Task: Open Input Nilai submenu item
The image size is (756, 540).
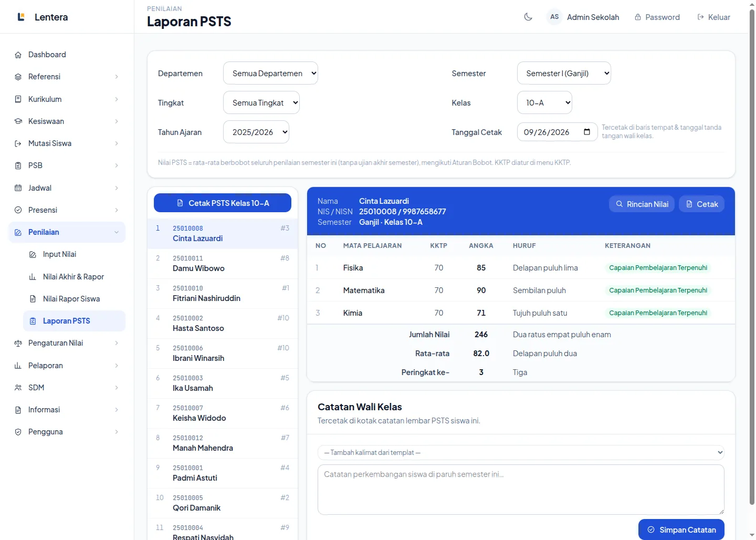Action: click(74, 254)
